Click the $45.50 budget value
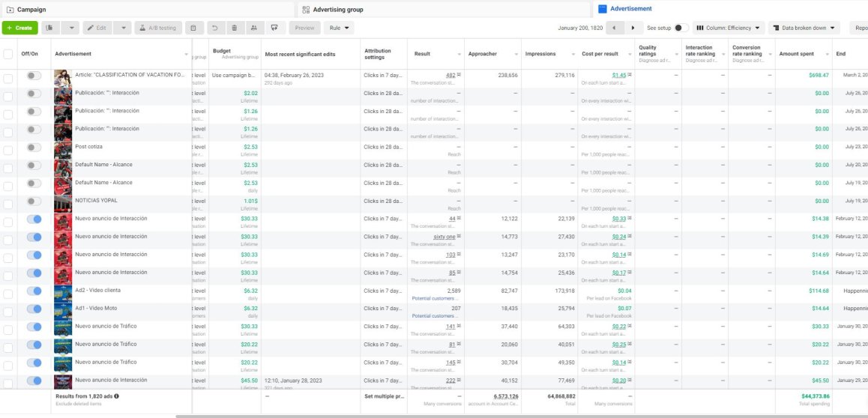The image size is (868, 418). [x=249, y=381]
